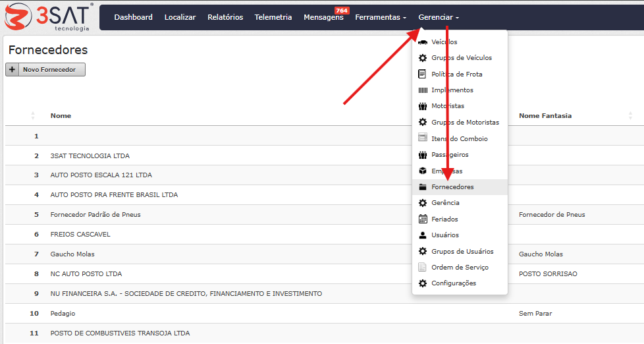Screen dimensions: 644x344
Task: Click the Usuários person icon
Action: [x=423, y=235]
